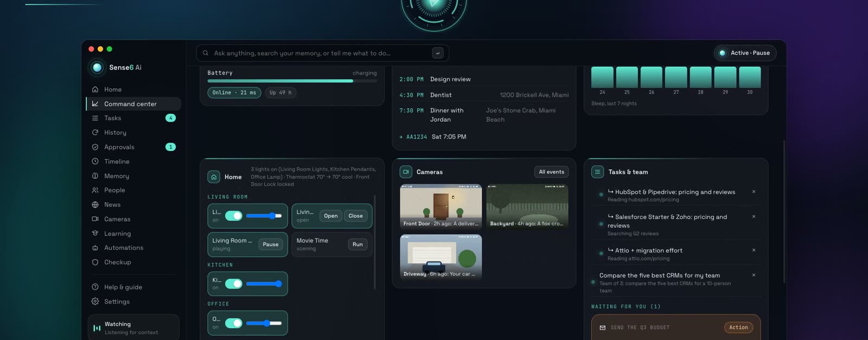This screenshot has width=868, height=340.
Task: Click the Automations robot icon
Action: (95, 248)
